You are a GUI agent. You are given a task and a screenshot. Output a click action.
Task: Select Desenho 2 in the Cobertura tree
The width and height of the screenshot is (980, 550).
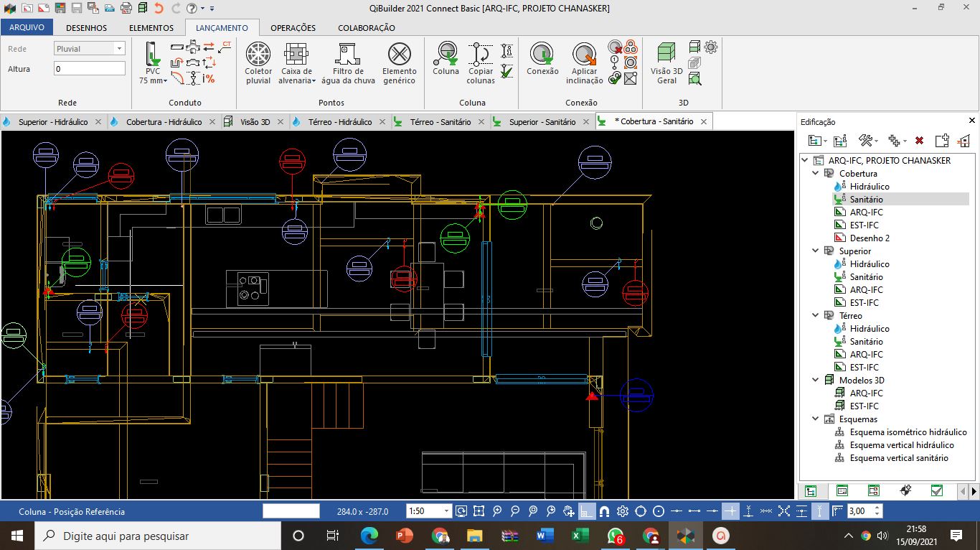coord(870,238)
